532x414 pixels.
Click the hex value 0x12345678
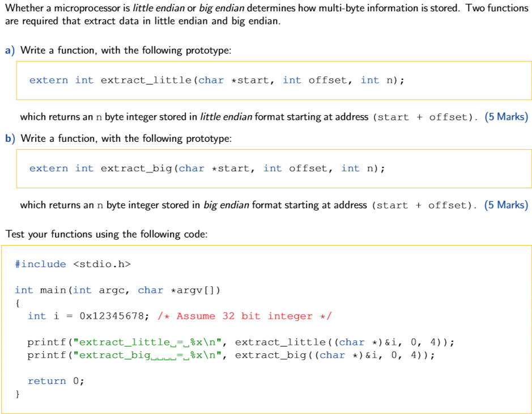114,316
